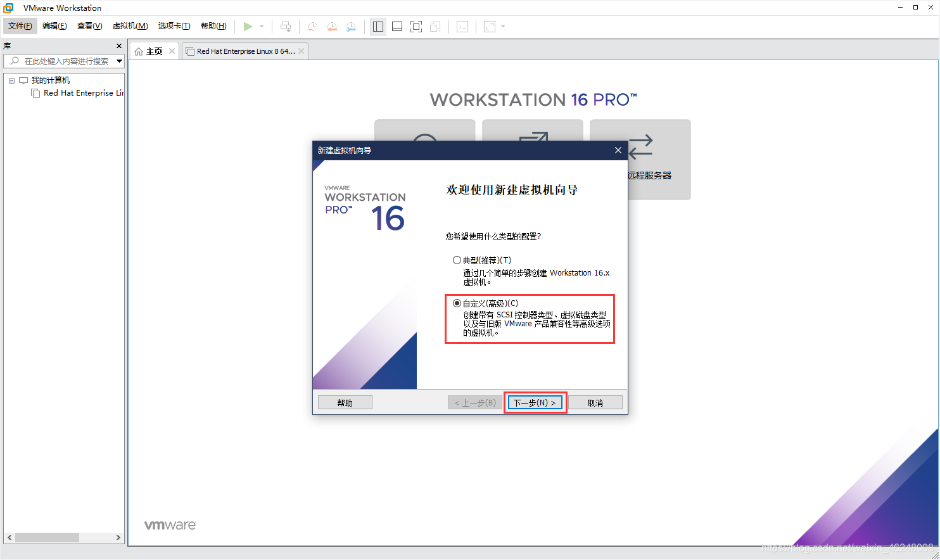Open the 编辑(E) menu

54,26
